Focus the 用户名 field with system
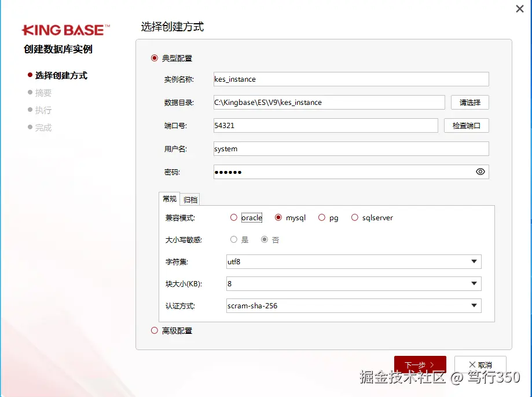 [351, 149]
